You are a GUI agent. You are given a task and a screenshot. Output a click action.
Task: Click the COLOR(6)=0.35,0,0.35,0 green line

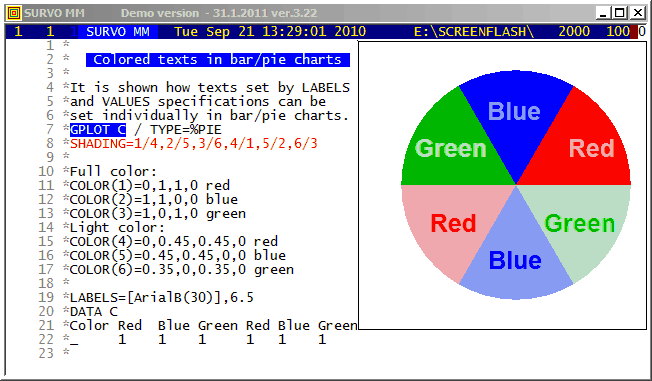pyautogui.click(x=182, y=270)
